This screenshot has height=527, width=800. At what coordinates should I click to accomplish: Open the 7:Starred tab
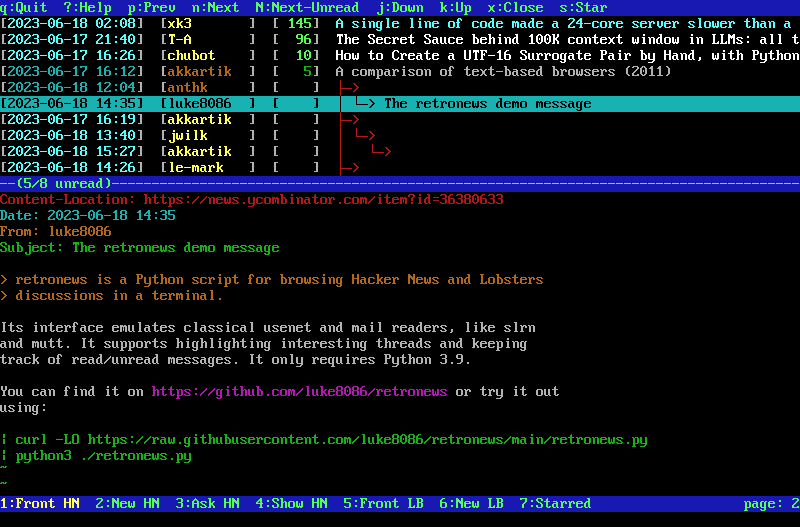(x=555, y=504)
